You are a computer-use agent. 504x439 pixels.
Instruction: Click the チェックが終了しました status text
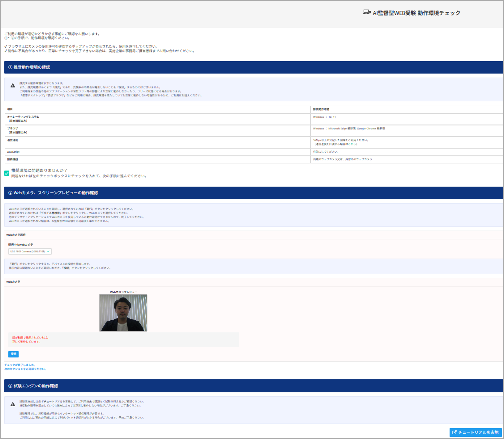pyautogui.click(x=20, y=365)
